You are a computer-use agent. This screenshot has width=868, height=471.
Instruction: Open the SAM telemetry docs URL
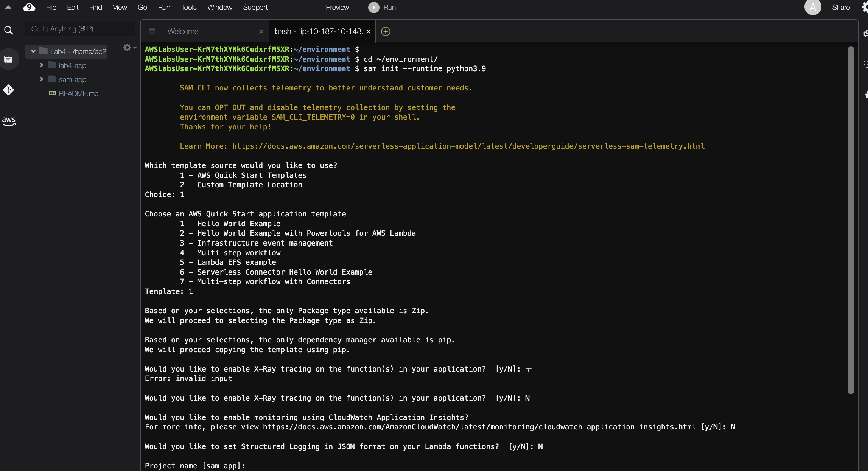click(468, 146)
